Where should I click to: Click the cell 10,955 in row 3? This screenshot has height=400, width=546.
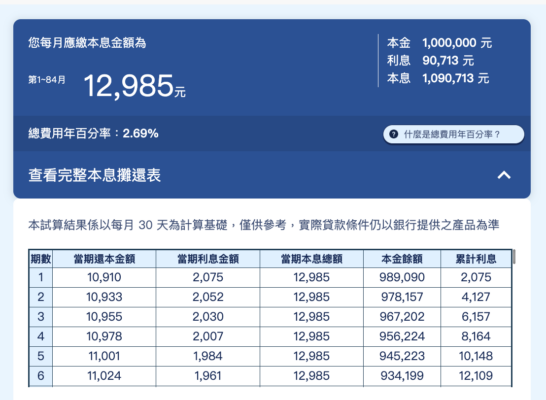(104, 317)
